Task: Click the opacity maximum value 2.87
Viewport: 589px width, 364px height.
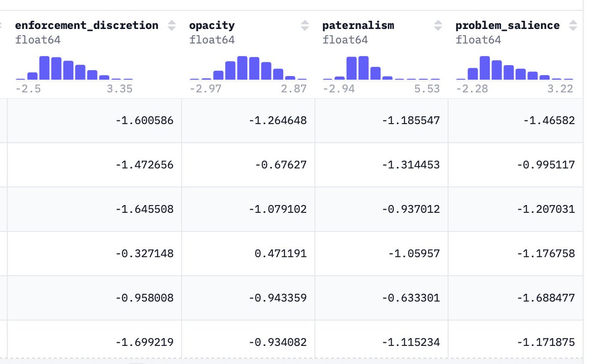Action: tap(294, 89)
